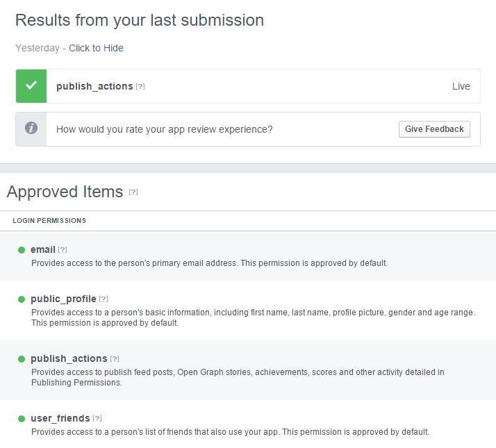Select the user_friends permission name
The height and width of the screenshot is (448, 496).
[60, 418]
